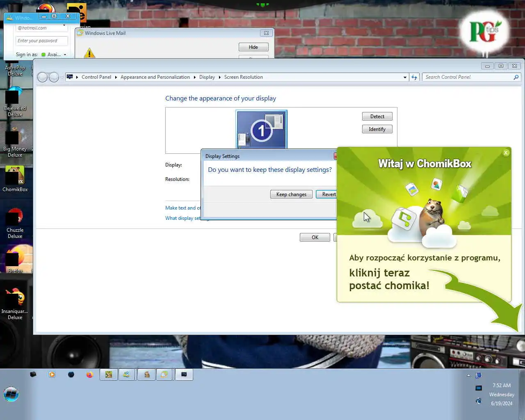Open the 'Make text and other items' link
The height and width of the screenshot is (420, 525).
point(183,208)
